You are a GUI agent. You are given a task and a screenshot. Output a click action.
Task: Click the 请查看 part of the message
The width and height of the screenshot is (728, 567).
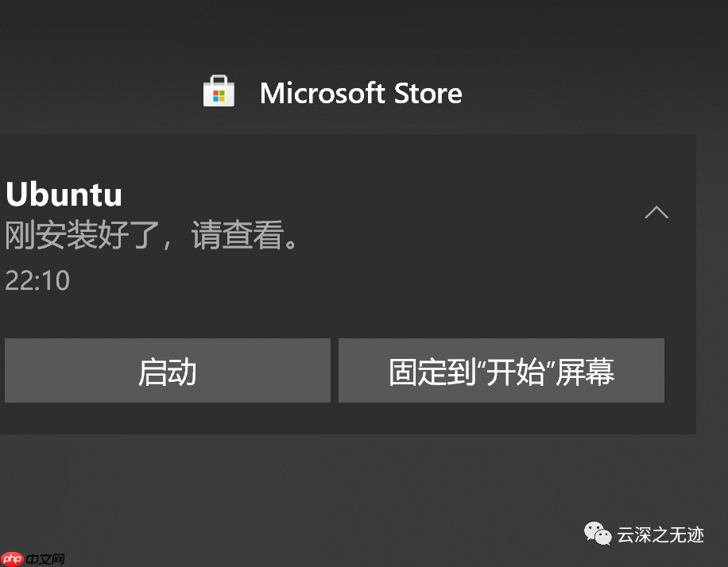(x=237, y=237)
